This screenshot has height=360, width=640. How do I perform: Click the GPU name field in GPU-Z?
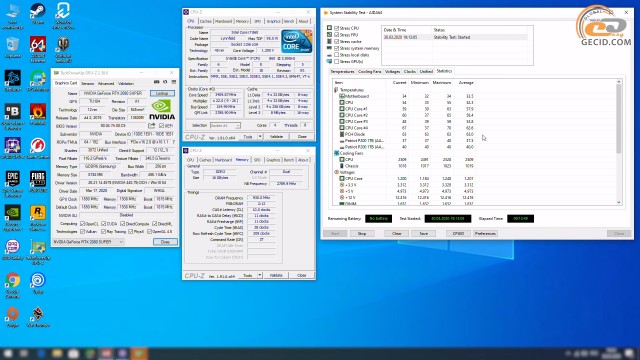[114, 93]
